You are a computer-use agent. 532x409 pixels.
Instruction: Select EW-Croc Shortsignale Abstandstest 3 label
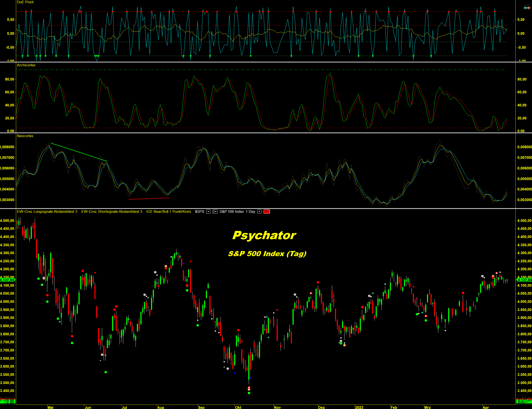point(112,211)
